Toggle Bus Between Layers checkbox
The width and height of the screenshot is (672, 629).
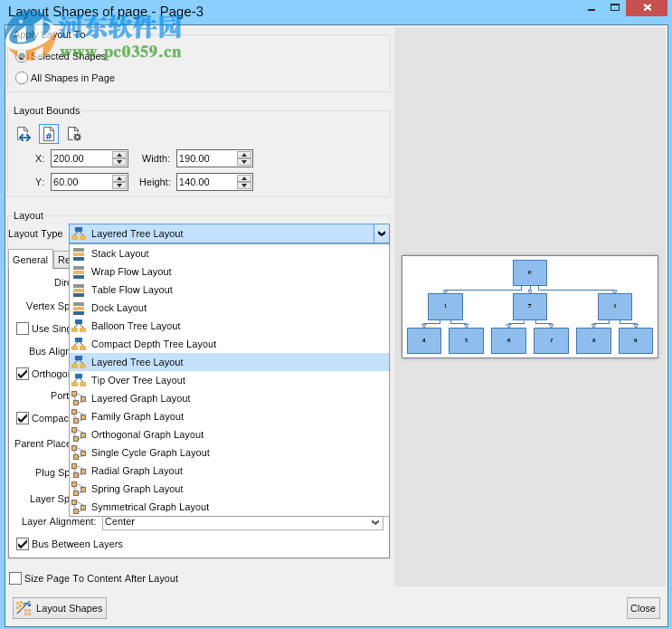(x=23, y=544)
